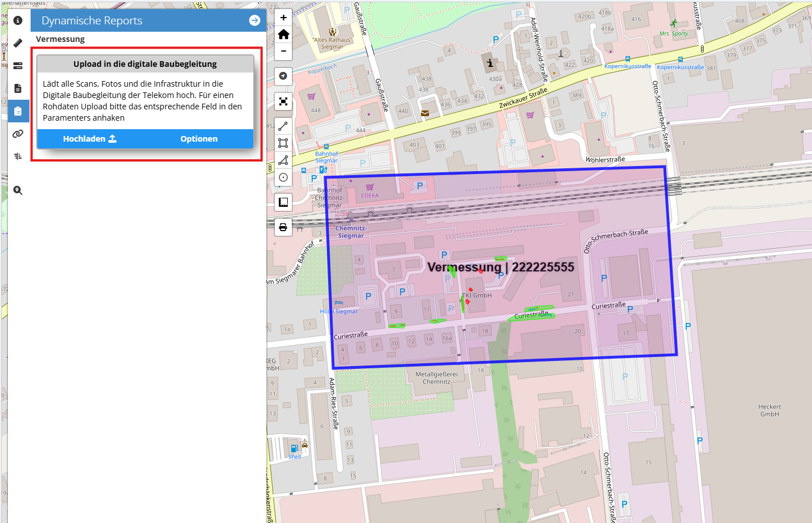Screen dimensions: 812x523
Task: Open the document sidebar tab
Action: pos(18,88)
